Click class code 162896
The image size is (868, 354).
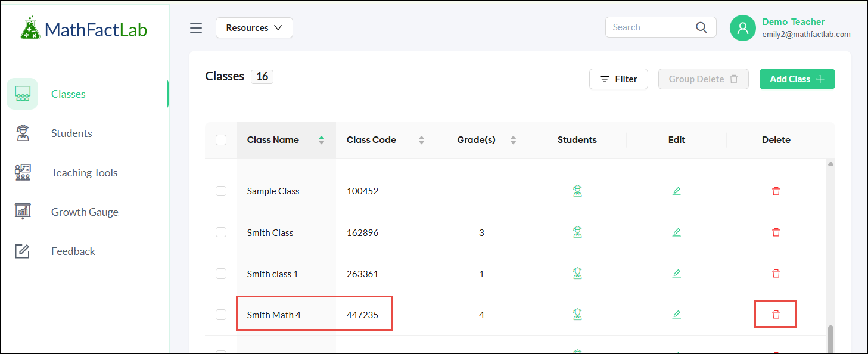pos(362,233)
